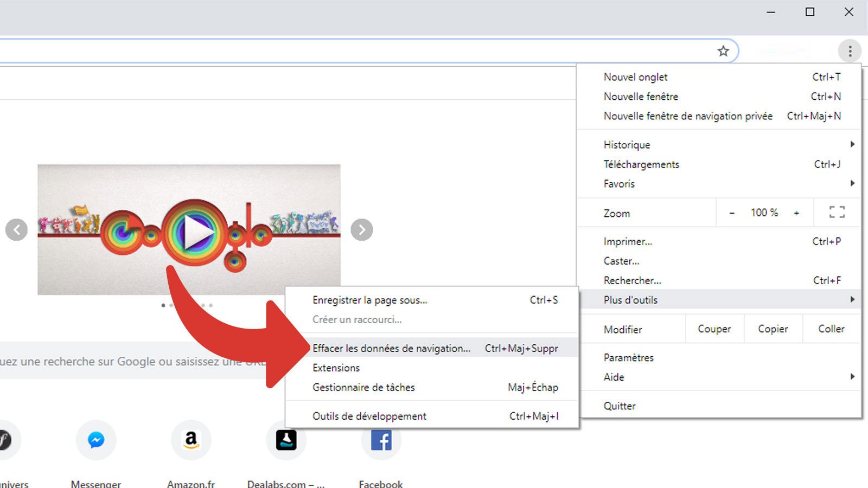868x488 pixels.
Task: Select Effacer les données de navigation
Action: tap(392, 348)
